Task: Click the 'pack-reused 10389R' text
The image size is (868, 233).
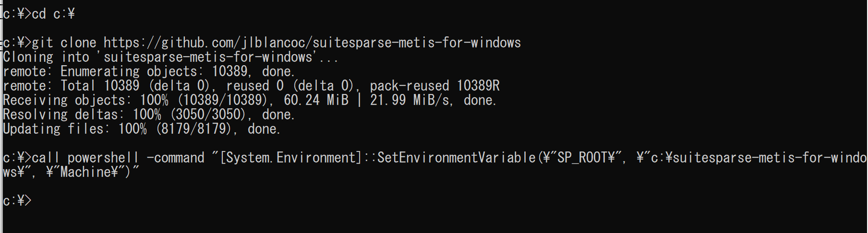Action: pos(434,86)
